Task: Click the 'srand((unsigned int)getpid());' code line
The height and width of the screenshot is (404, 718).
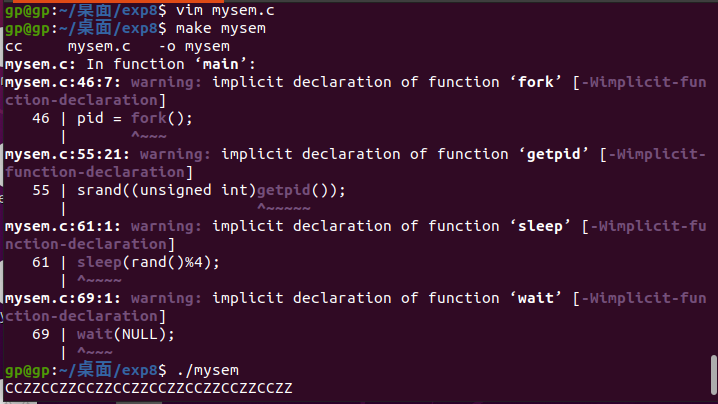Action: pos(211,190)
